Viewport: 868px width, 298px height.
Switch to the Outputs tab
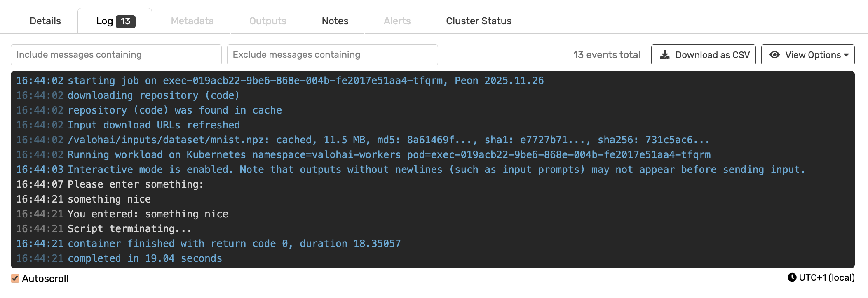268,21
